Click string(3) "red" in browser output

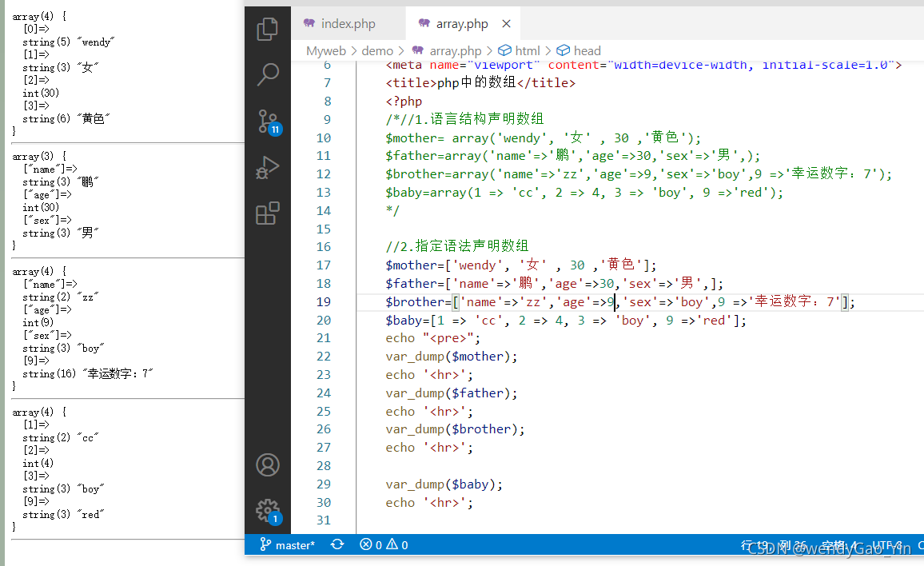point(64,515)
